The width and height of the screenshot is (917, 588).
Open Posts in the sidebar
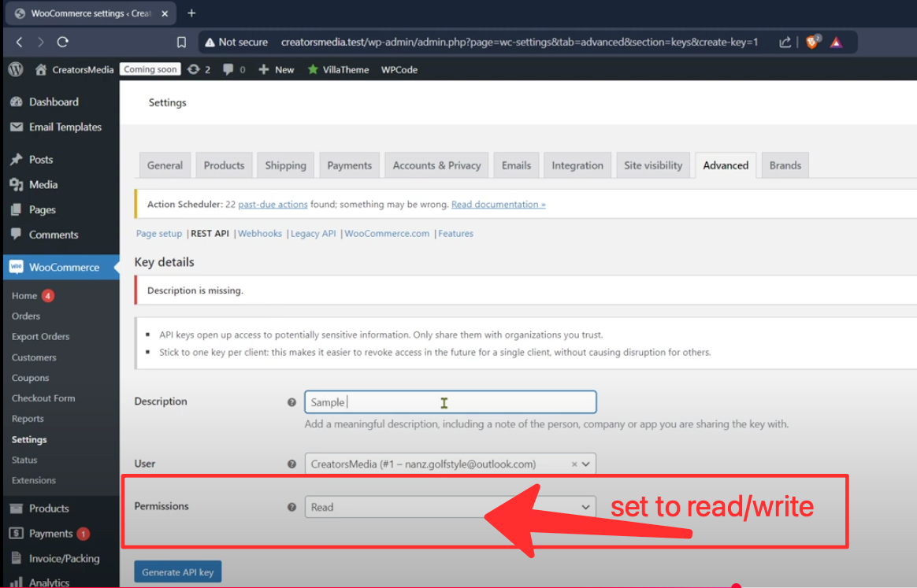point(41,159)
